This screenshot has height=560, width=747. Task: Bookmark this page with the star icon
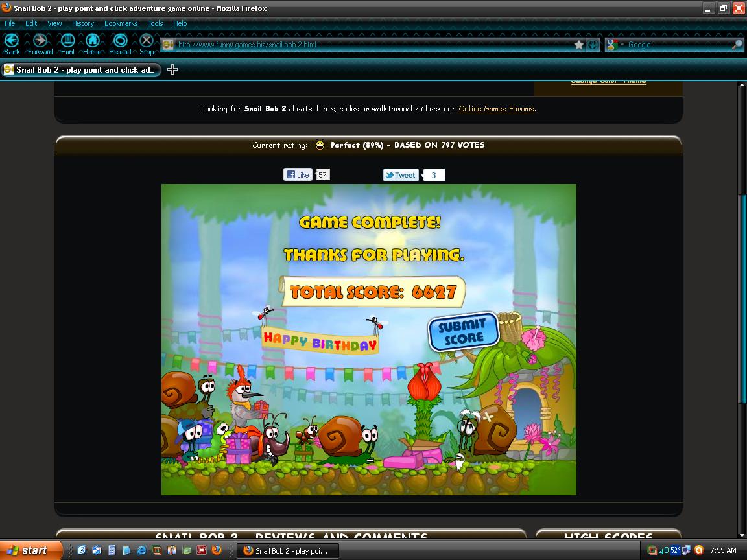coord(579,45)
